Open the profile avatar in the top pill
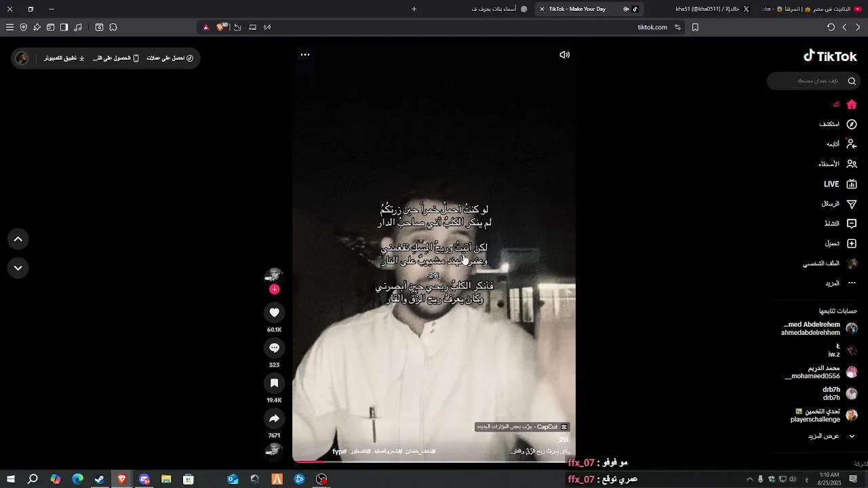This screenshot has height=488, width=868. coord(22,58)
